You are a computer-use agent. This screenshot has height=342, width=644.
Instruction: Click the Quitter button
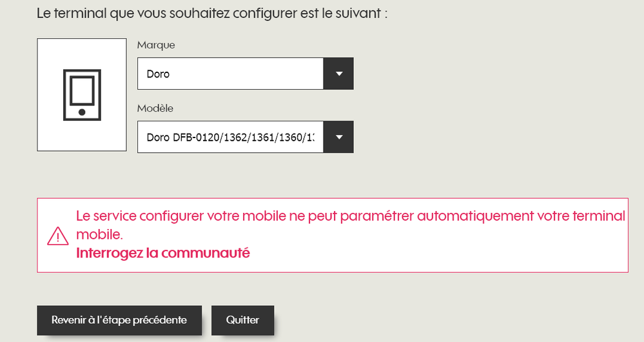[243, 320]
